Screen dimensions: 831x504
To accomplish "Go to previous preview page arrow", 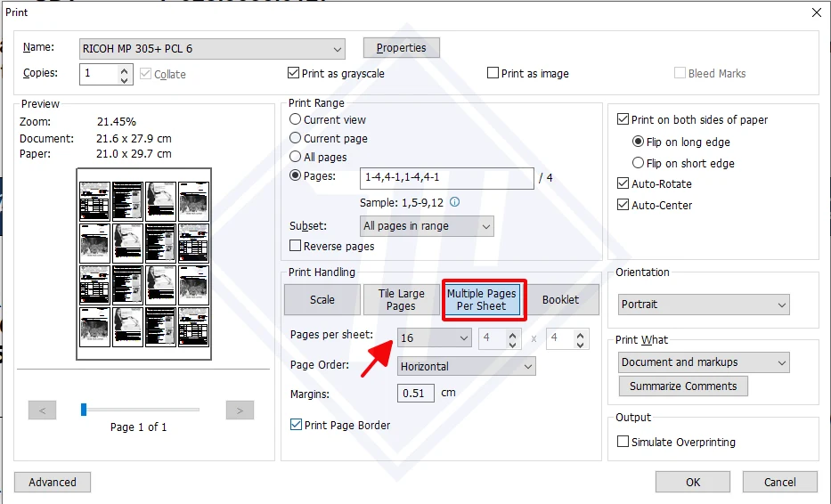I will point(43,411).
